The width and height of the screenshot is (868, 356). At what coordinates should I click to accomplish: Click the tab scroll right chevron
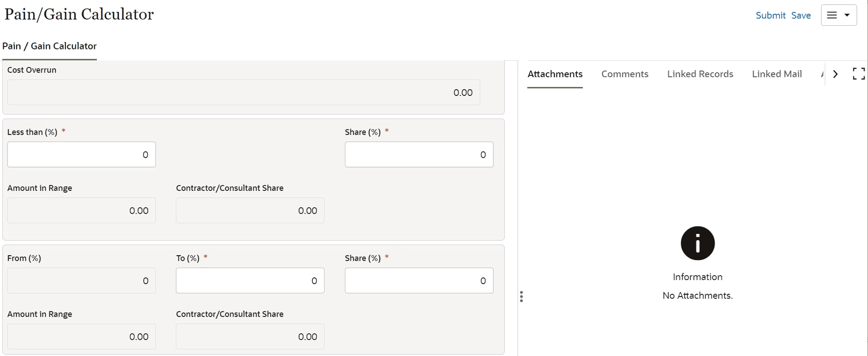click(x=835, y=74)
